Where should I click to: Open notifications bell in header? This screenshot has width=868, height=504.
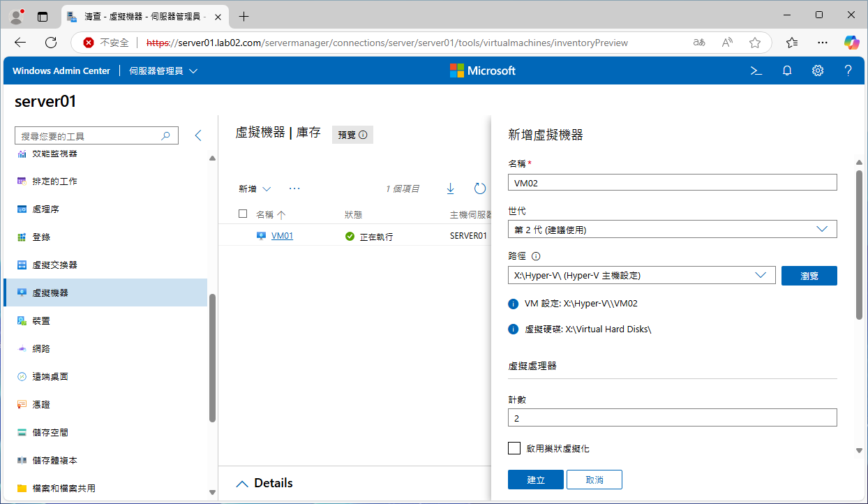point(787,71)
